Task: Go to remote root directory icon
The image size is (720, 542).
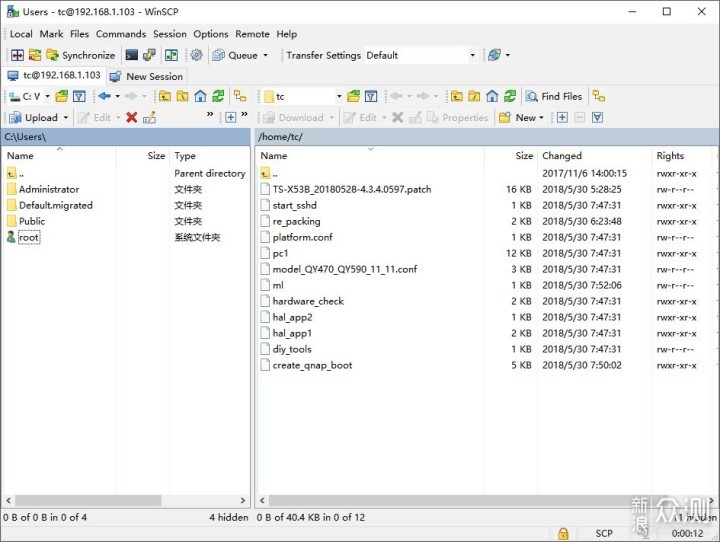Action: pyautogui.click(x=474, y=96)
